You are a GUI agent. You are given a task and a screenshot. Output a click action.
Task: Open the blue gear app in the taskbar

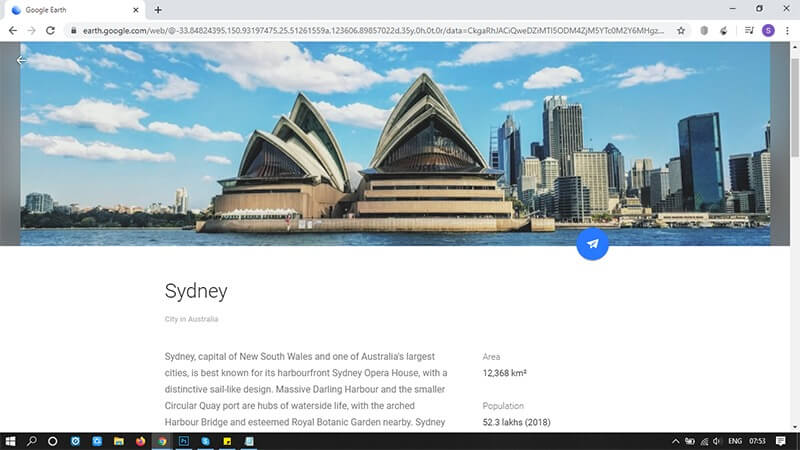click(75, 441)
